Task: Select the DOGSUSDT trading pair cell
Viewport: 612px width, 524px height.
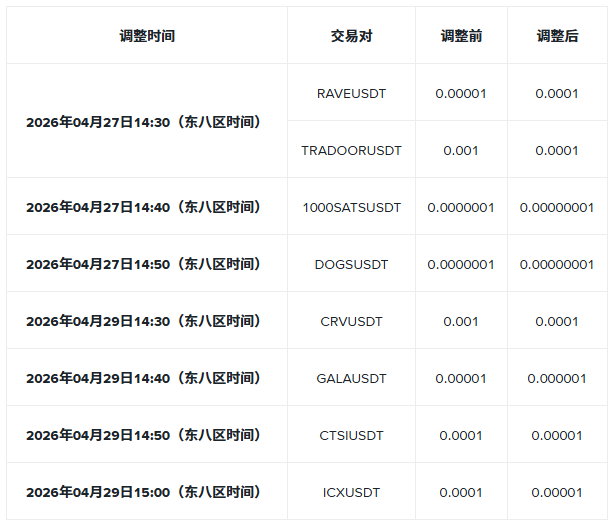Action: (351, 265)
